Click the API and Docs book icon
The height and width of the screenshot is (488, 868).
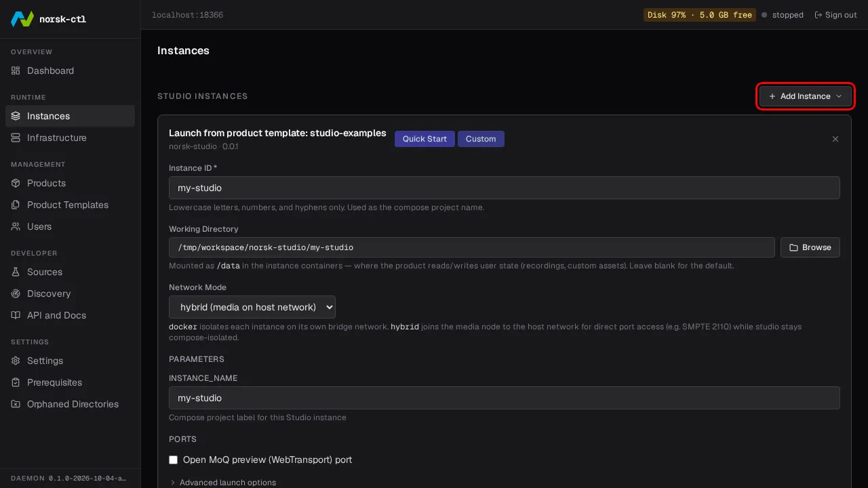(x=16, y=315)
